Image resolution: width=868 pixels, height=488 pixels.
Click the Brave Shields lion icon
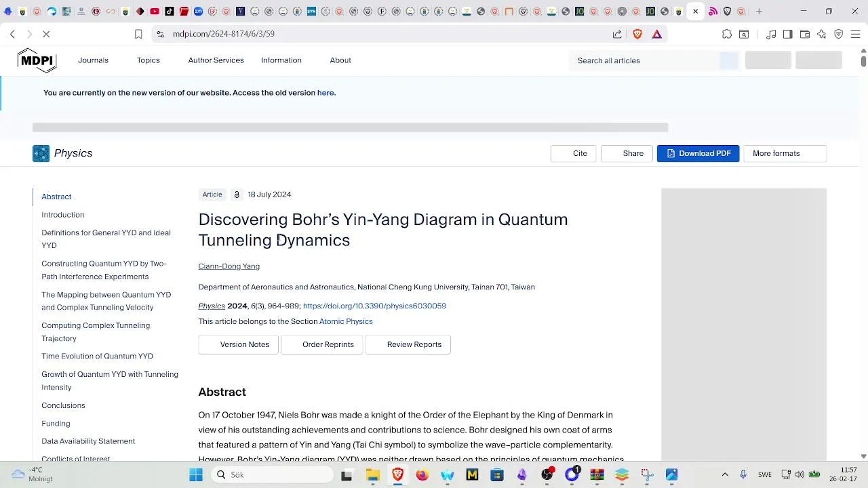tap(637, 34)
